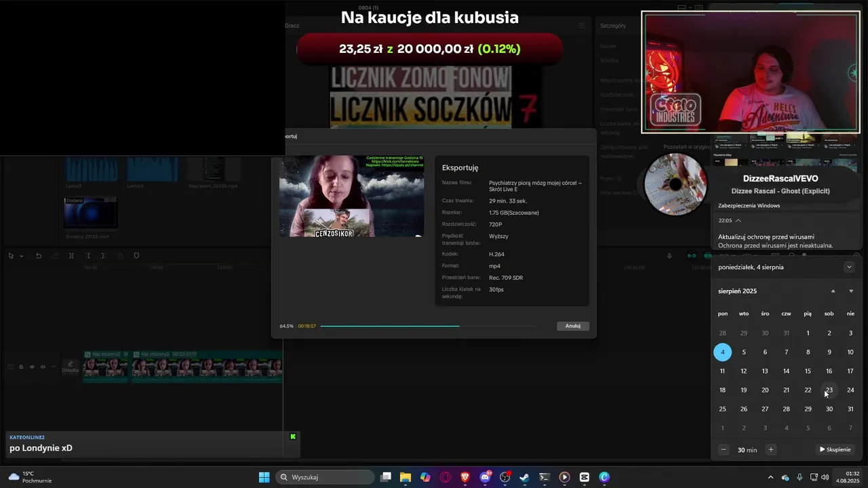The width and height of the screenshot is (868, 488).
Task: Click the delete-right trim tool in the timeline toolbar
Action: [103, 256]
